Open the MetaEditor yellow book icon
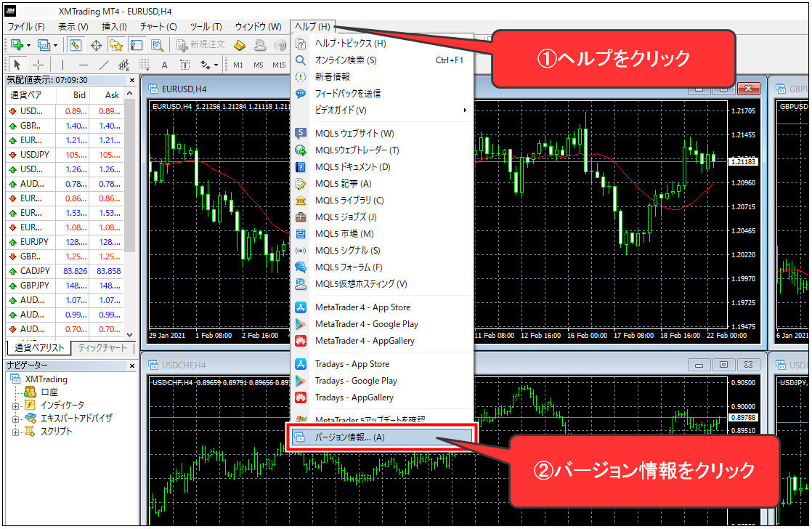Screen dimensions: 812x529 point(240,46)
